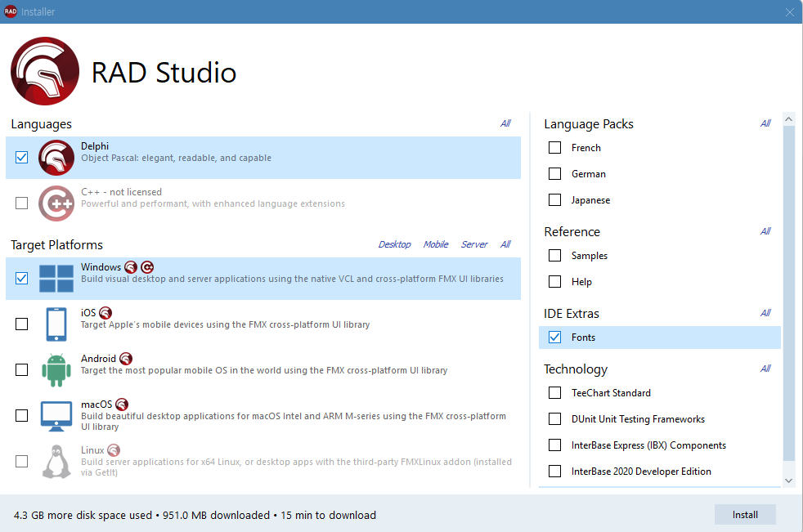Enable the macOS platform checkbox

coord(21,415)
